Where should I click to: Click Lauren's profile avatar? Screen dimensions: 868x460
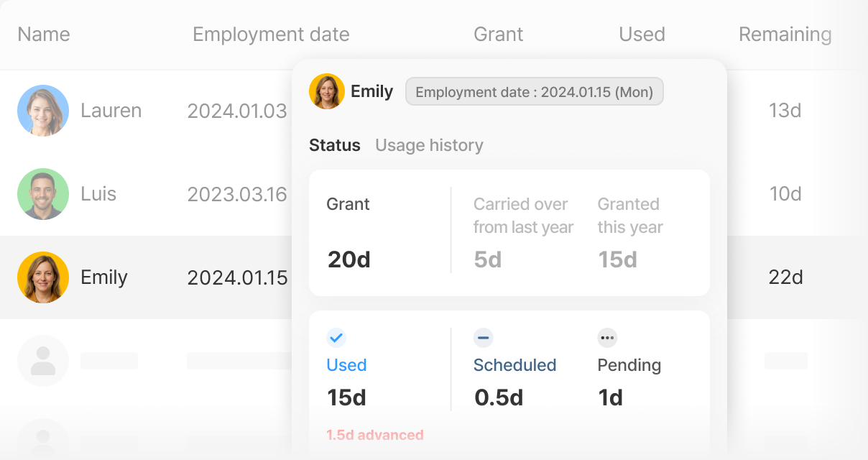click(43, 111)
